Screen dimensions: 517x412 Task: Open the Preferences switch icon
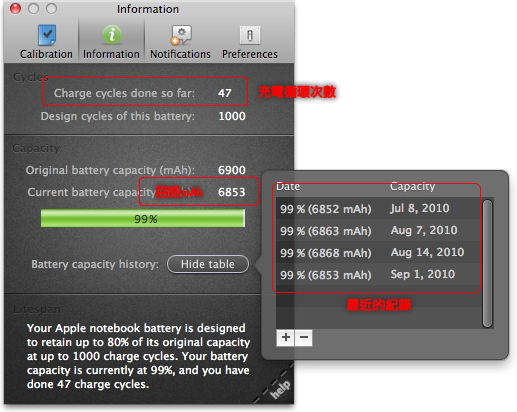pyautogui.click(x=250, y=35)
